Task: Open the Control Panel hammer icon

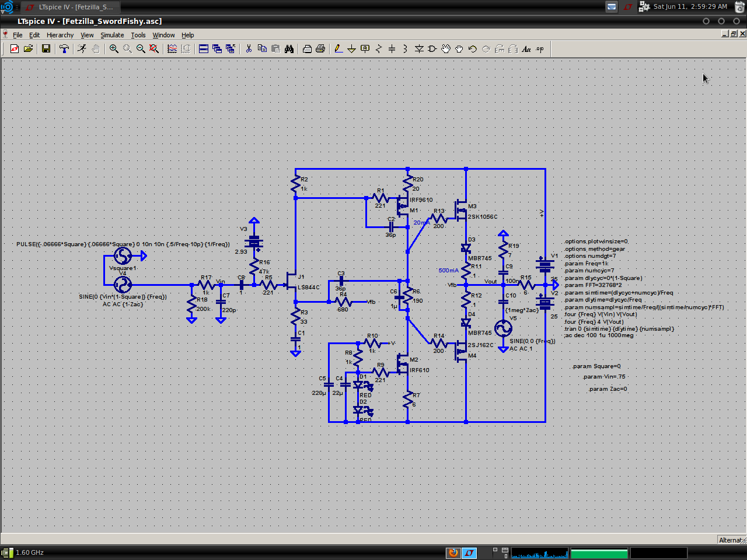Action: pyautogui.click(x=64, y=49)
